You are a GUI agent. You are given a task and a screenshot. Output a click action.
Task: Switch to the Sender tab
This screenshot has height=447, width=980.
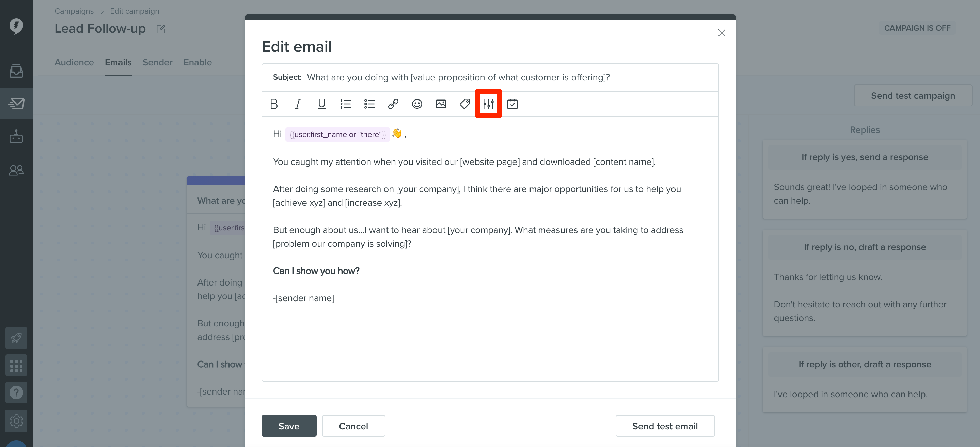coord(158,62)
